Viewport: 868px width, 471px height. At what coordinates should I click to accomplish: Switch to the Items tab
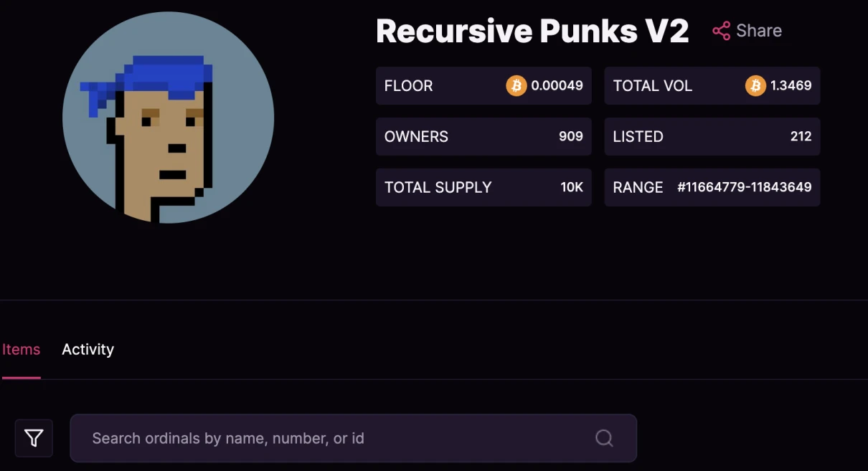21,350
